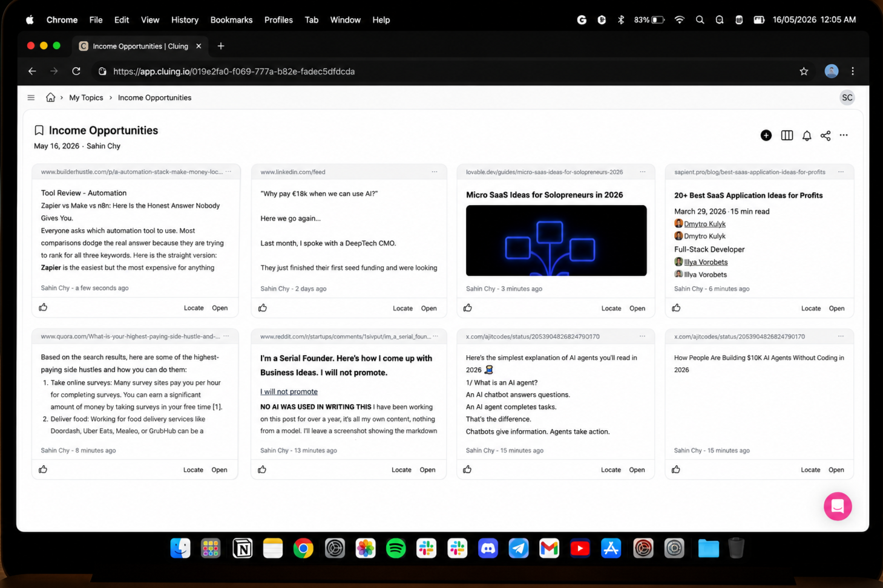Click Open on 20+ Best SaaS card

pos(836,309)
